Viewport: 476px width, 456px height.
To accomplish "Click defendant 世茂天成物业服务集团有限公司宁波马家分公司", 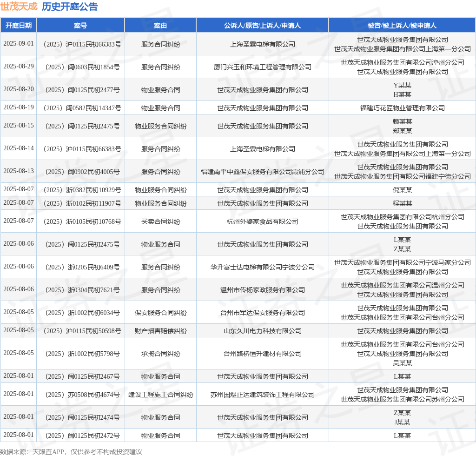I will tap(402, 263).
